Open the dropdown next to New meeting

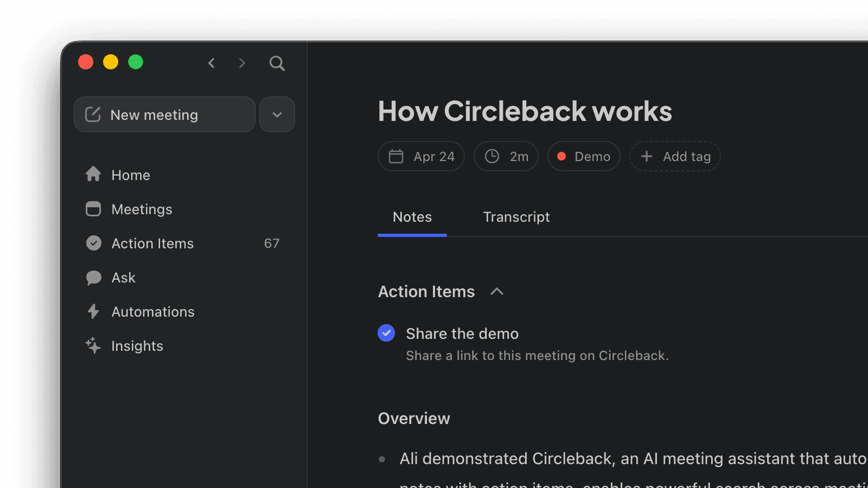(277, 114)
